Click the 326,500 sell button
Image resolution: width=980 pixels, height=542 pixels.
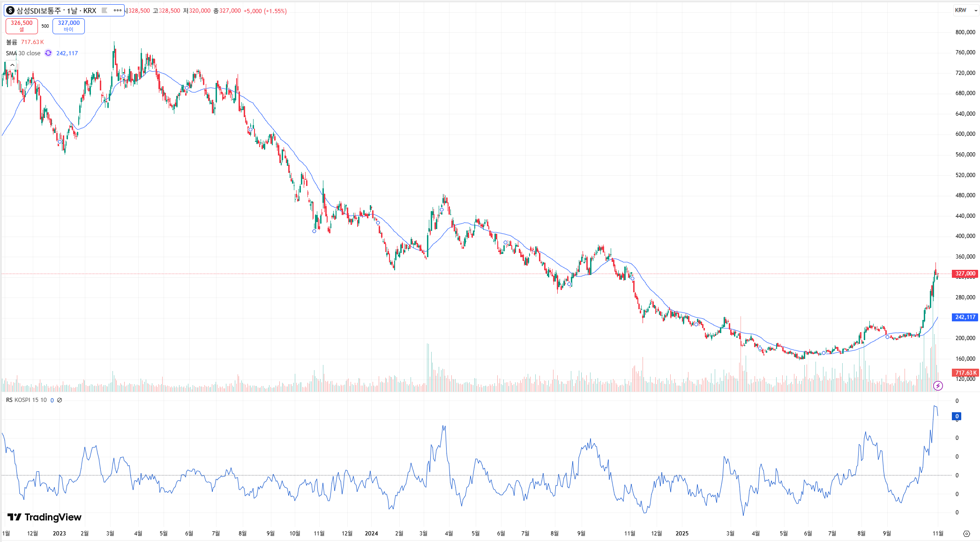(22, 26)
